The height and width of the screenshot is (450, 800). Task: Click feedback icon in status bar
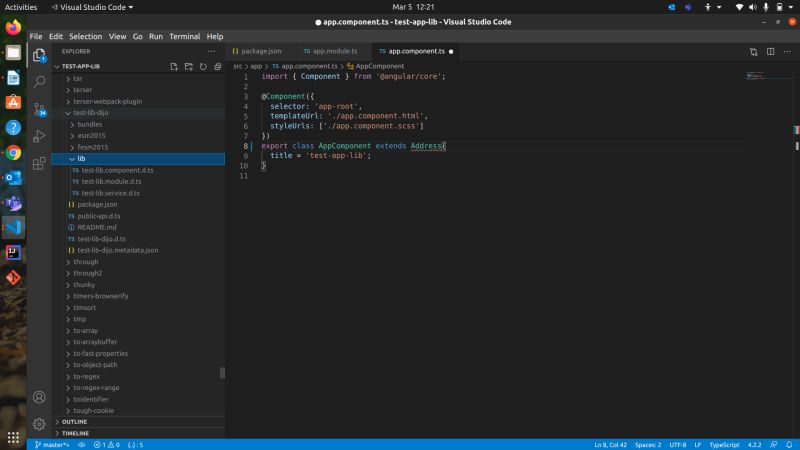point(774,445)
